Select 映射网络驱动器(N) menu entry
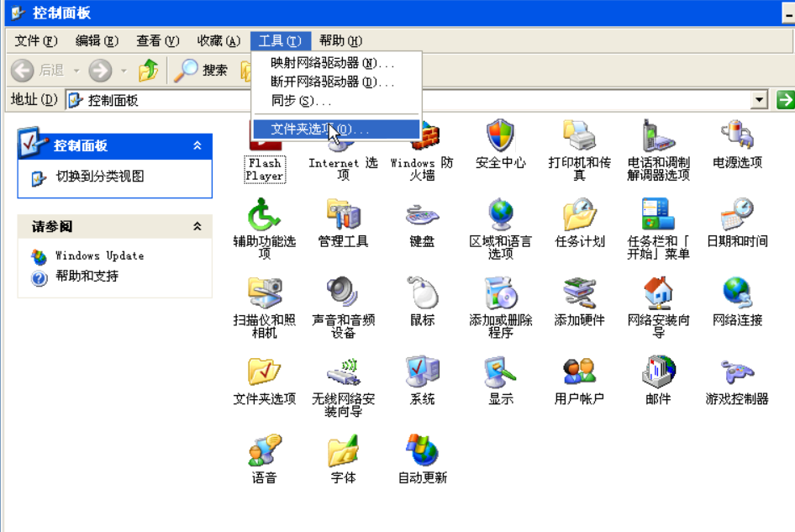This screenshot has height=532, width=795. click(337, 63)
